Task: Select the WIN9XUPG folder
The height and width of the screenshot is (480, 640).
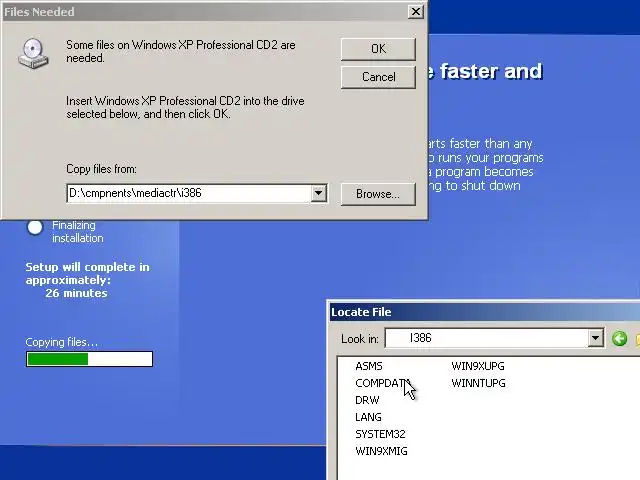Action: (478, 366)
